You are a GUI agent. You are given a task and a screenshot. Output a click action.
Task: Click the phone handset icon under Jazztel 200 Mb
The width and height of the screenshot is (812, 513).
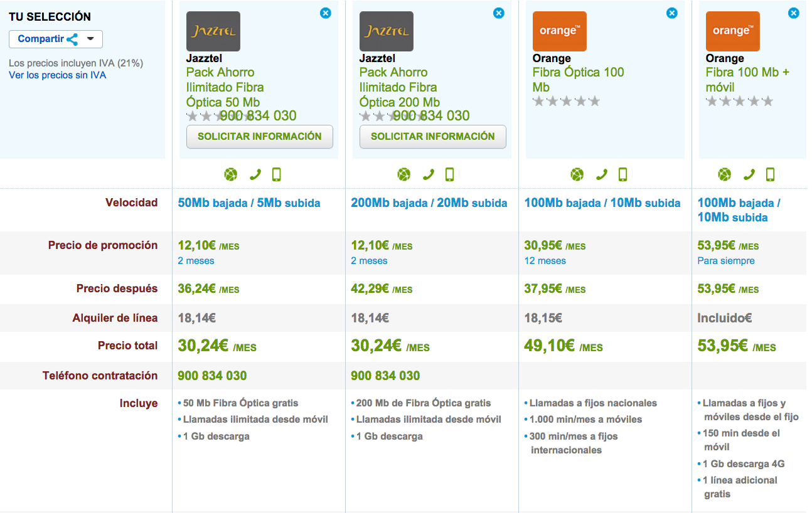[428, 174]
